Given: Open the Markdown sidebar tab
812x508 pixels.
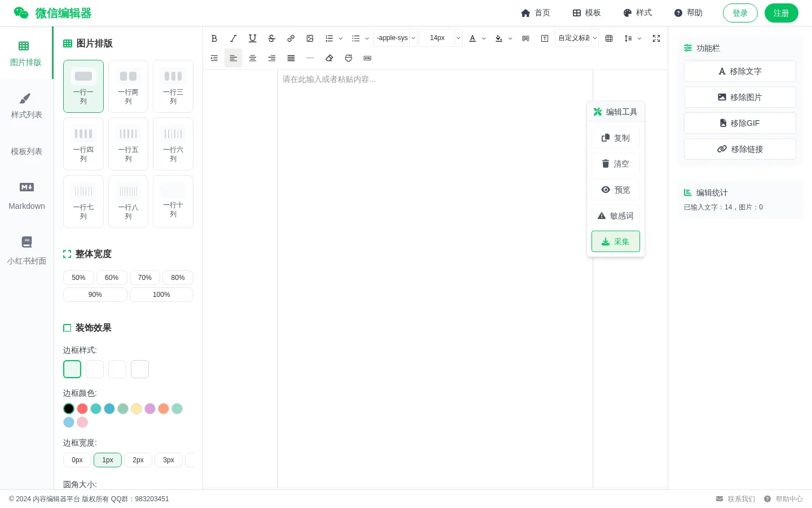Looking at the screenshot, I should (27, 196).
